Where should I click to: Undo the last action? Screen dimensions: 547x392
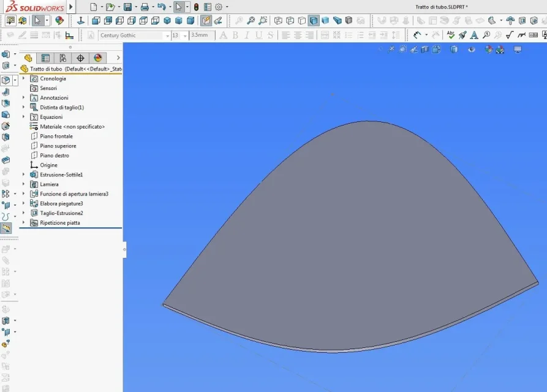click(161, 7)
